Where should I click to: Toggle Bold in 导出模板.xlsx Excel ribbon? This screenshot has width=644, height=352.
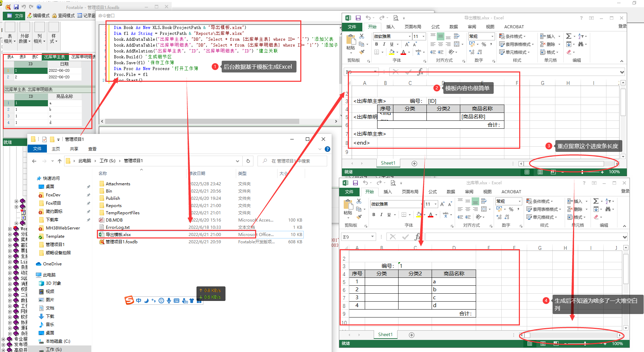[x=376, y=44]
